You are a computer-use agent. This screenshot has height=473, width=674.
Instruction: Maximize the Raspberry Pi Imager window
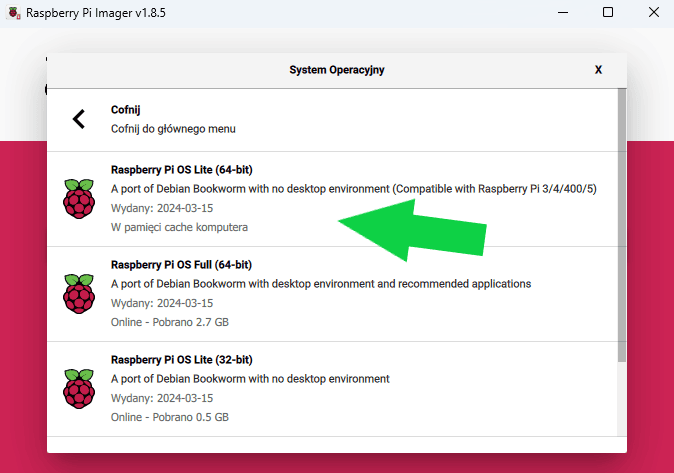click(x=608, y=12)
